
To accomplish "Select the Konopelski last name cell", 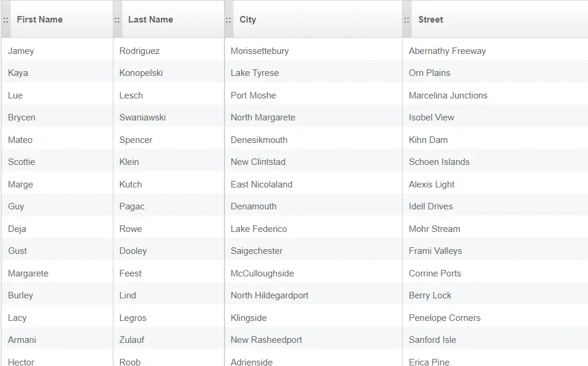I will pyautogui.click(x=168, y=73).
